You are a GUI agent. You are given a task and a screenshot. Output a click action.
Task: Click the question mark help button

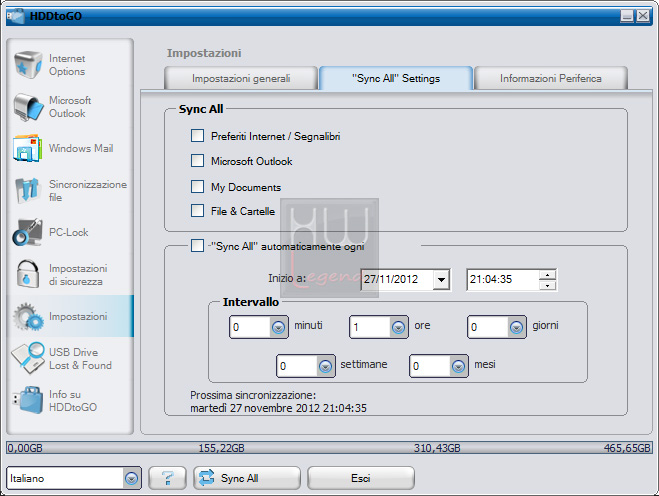pyautogui.click(x=167, y=478)
